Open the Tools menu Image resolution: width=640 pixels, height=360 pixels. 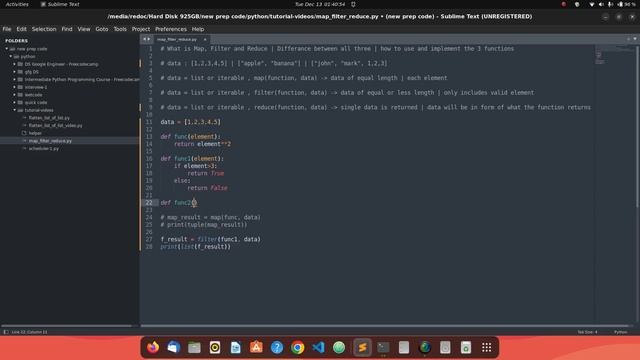pos(120,29)
